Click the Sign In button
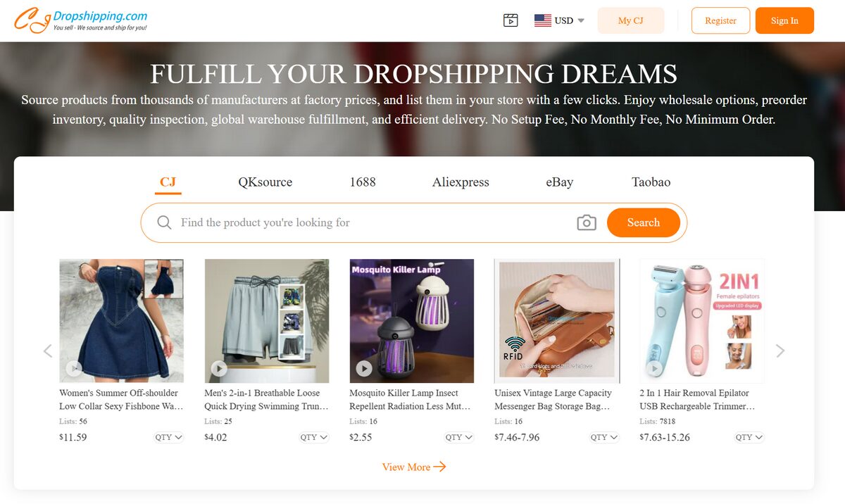This screenshot has width=845, height=504. click(x=784, y=20)
